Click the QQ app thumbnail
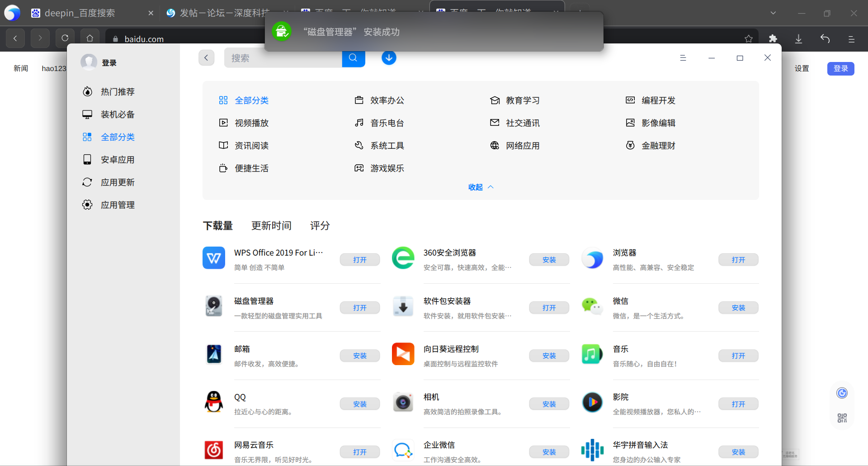This screenshot has width=868, height=466. [213, 402]
